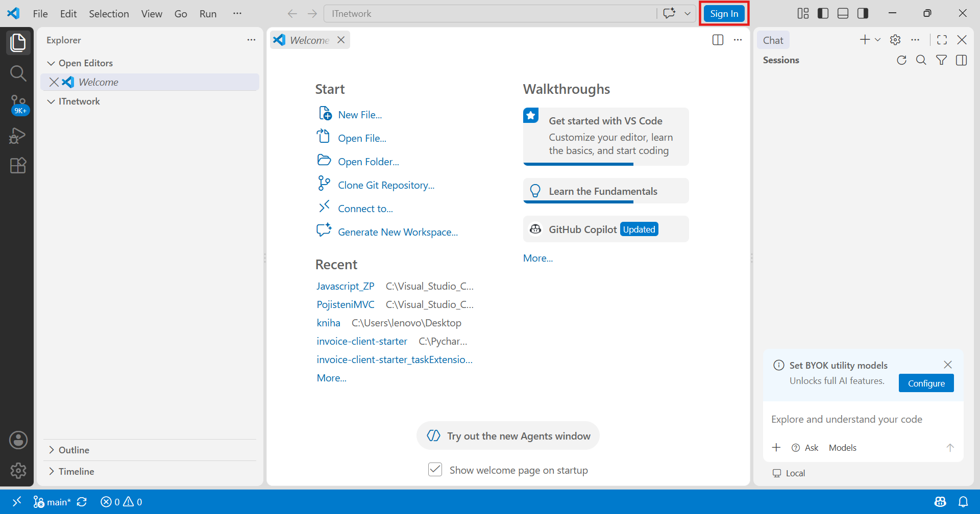The height and width of the screenshot is (514, 980).
Task: Open Copilot status icon in status bar
Action: pos(940,502)
